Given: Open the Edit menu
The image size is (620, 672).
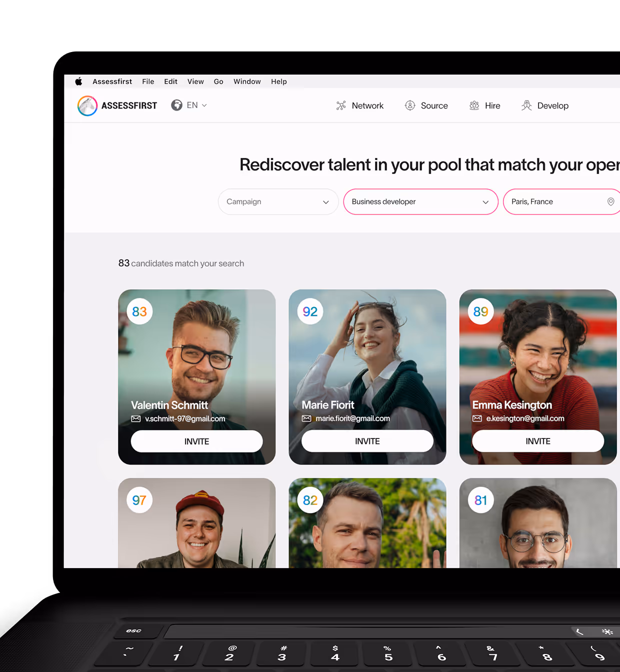Looking at the screenshot, I should click(171, 81).
